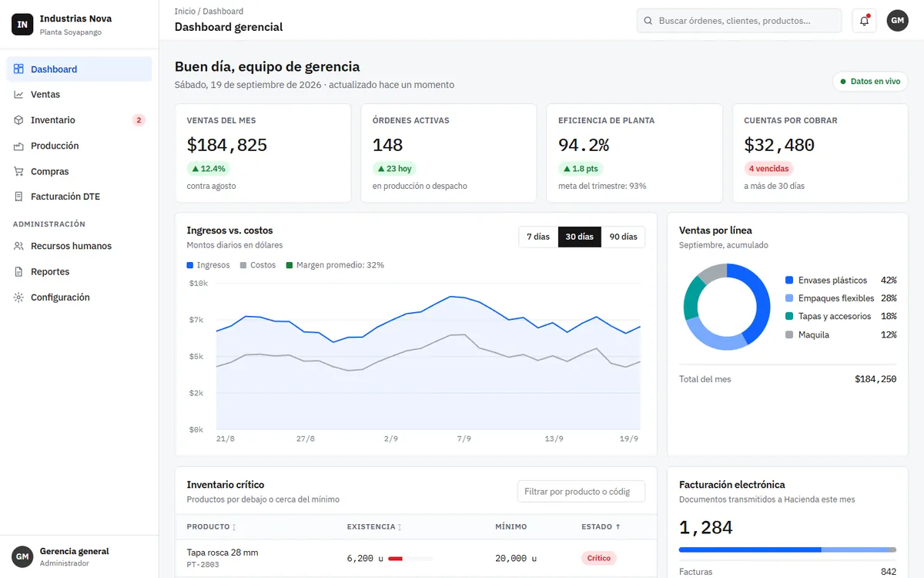Click the Envases plásticos blue swatch
Viewport: 924px width, 578px height.
[789, 281]
